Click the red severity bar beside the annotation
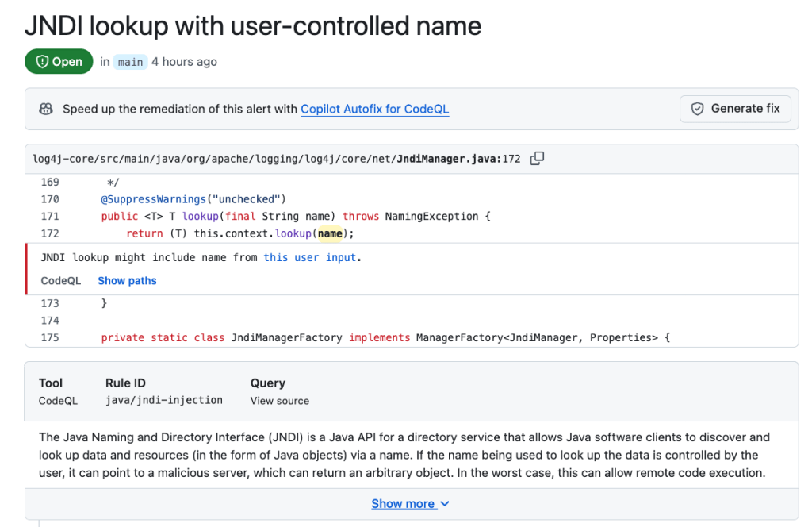The image size is (812, 527). [x=27, y=268]
